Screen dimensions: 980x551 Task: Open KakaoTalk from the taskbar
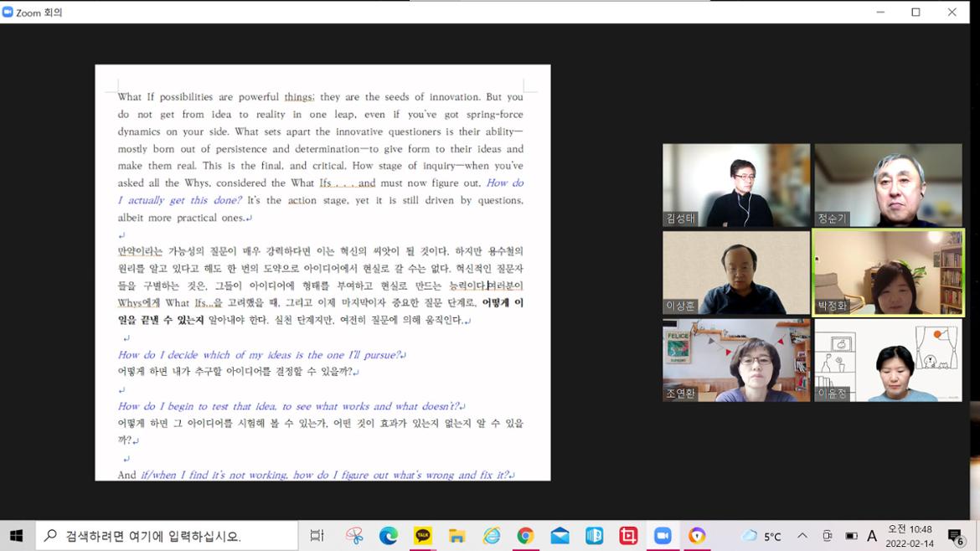click(x=423, y=536)
